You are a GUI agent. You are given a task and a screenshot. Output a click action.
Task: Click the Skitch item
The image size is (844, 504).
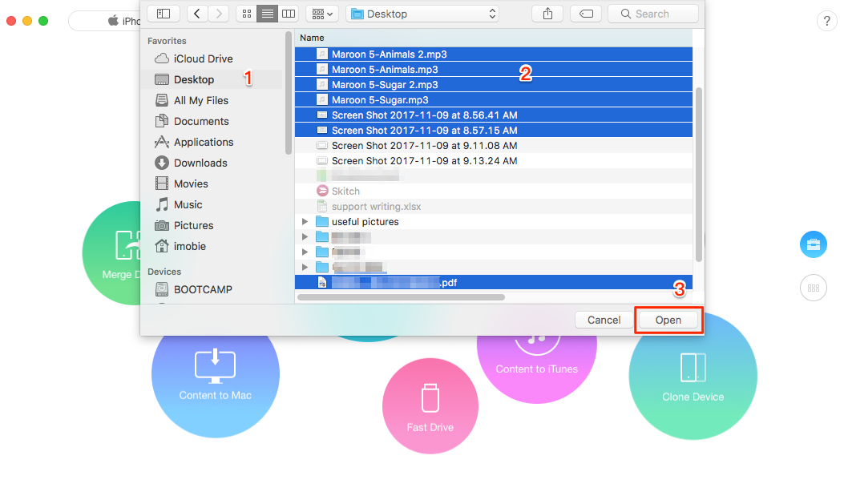494,191
